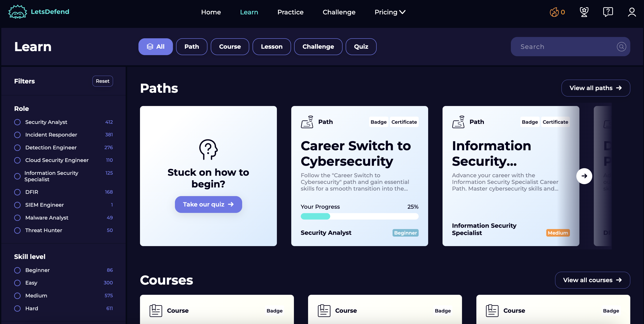Select the Malware Analyst role filter
This screenshot has width=644, height=324.
coord(17,218)
